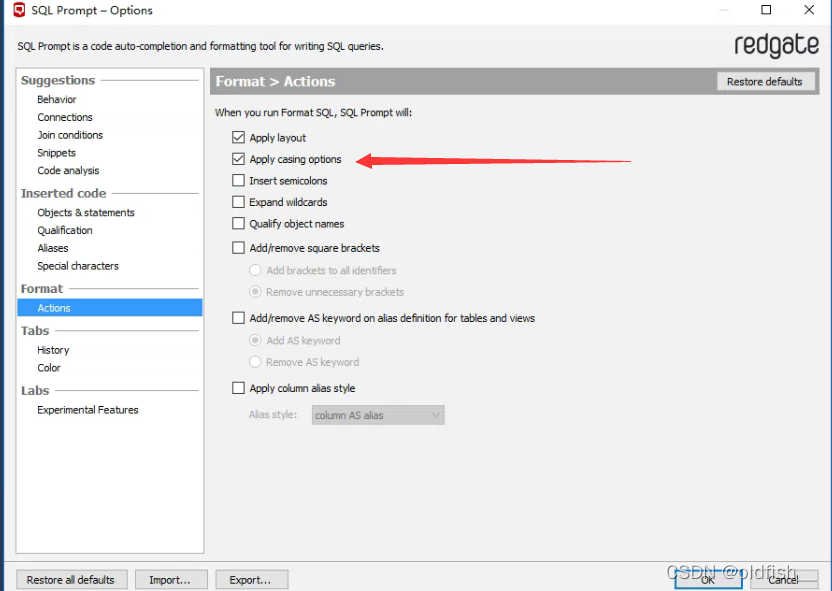Click the Tabs section heading
The image size is (832, 591).
34,331
